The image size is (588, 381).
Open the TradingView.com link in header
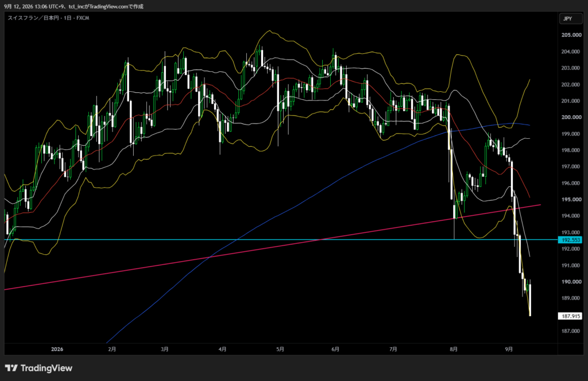tap(108, 6)
